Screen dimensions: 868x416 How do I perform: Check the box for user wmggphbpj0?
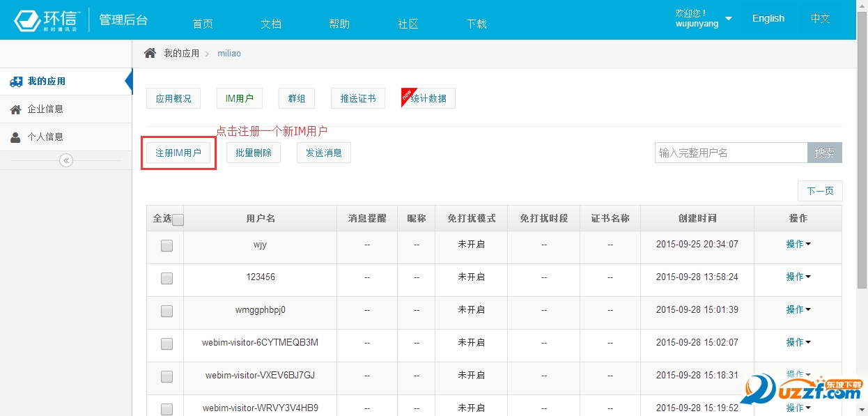pyautogui.click(x=166, y=311)
